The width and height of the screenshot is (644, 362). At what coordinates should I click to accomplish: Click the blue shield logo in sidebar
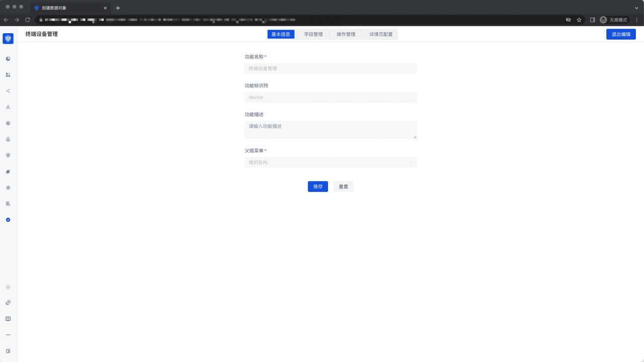pyautogui.click(x=8, y=38)
